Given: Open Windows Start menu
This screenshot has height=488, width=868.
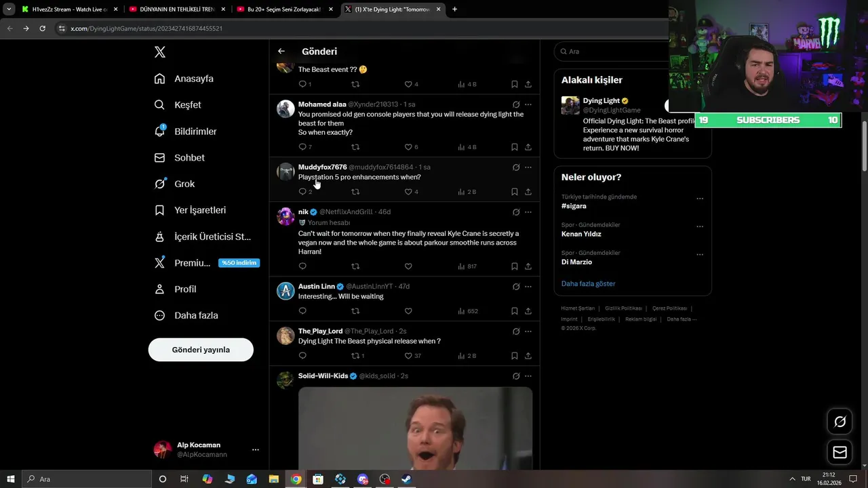Looking at the screenshot, I should pos(10,479).
